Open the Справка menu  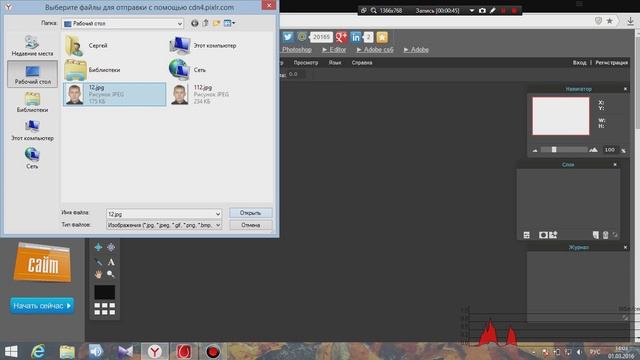click(362, 62)
